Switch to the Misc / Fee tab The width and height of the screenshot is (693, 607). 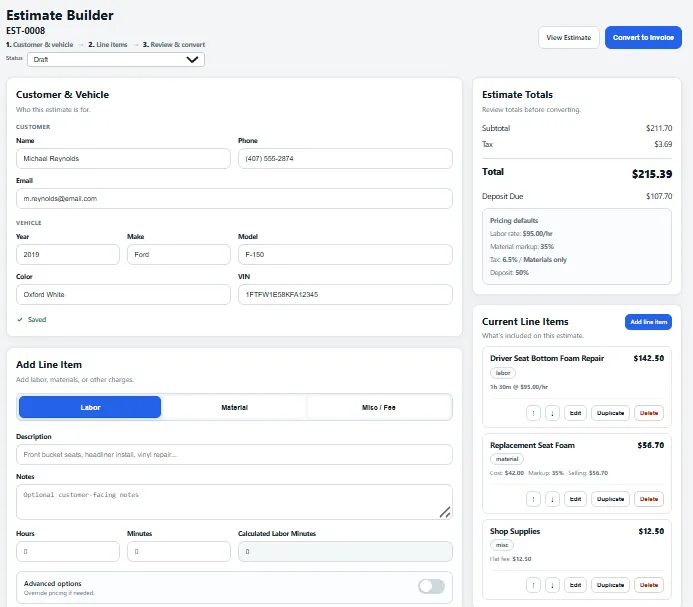[379, 407]
